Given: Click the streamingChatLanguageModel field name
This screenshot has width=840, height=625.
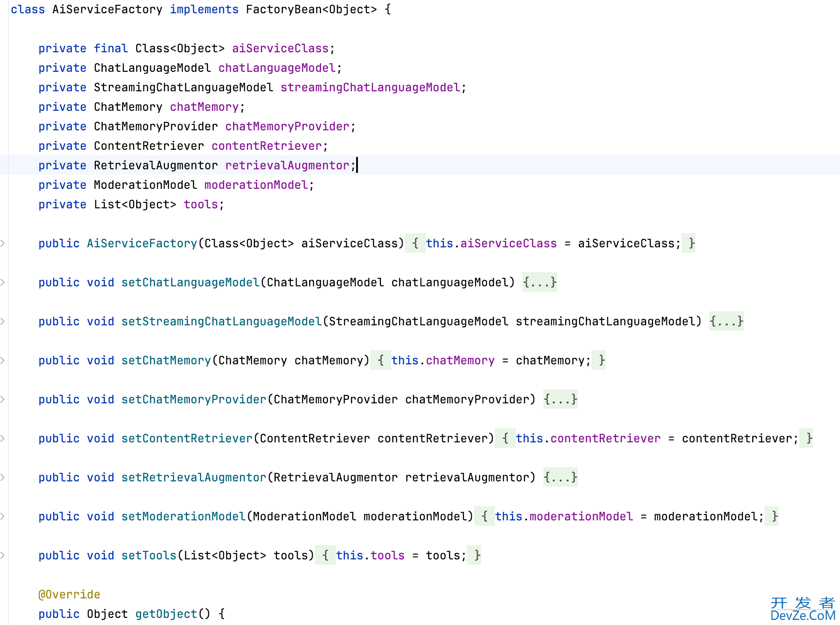Looking at the screenshot, I should [x=370, y=87].
